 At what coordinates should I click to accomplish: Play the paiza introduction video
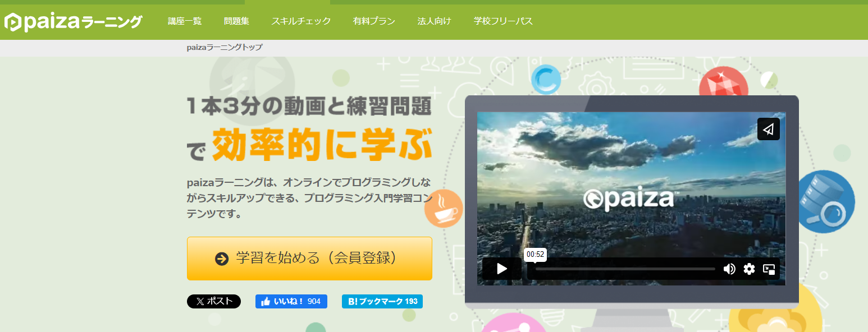click(501, 269)
